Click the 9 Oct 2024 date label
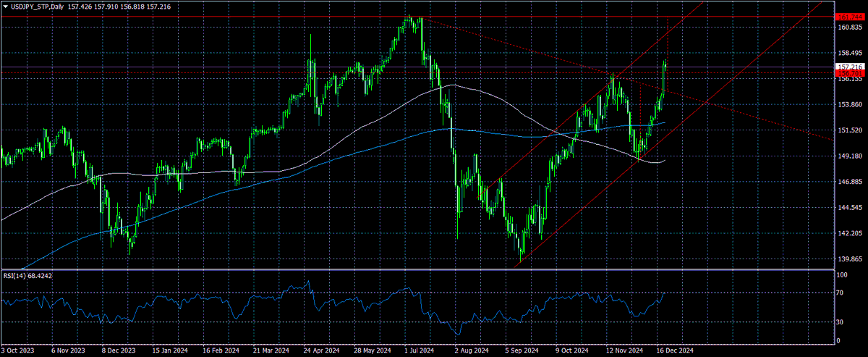Screen dimensions: 868x357 click(574, 350)
